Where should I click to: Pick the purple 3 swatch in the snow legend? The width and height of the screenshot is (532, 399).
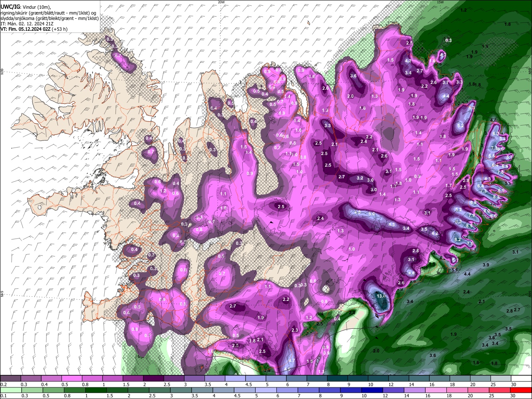[194, 379]
